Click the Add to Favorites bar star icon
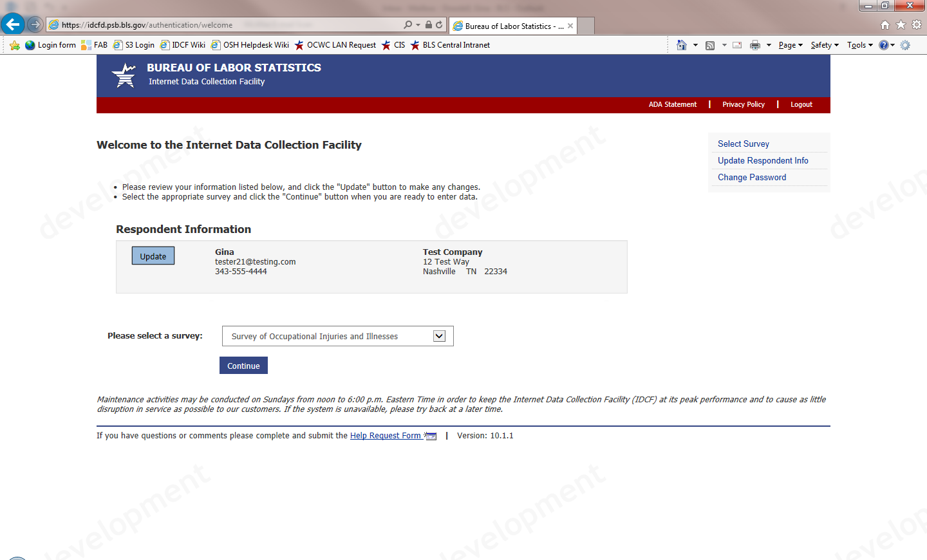Viewport: 927px width, 560px height. pyautogui.click(x=15, y=45)
